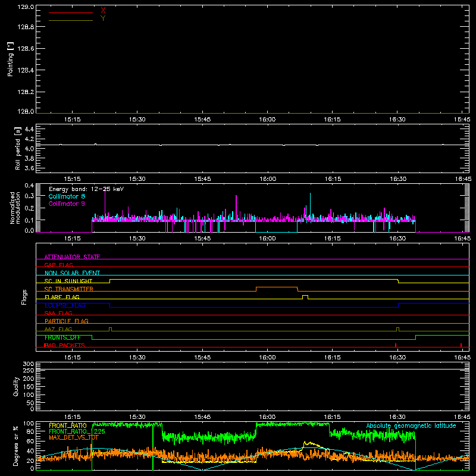This screenshot has height=476, width=476.
Task: Click the Quality axis title
Action: click(x=16, y=386)
